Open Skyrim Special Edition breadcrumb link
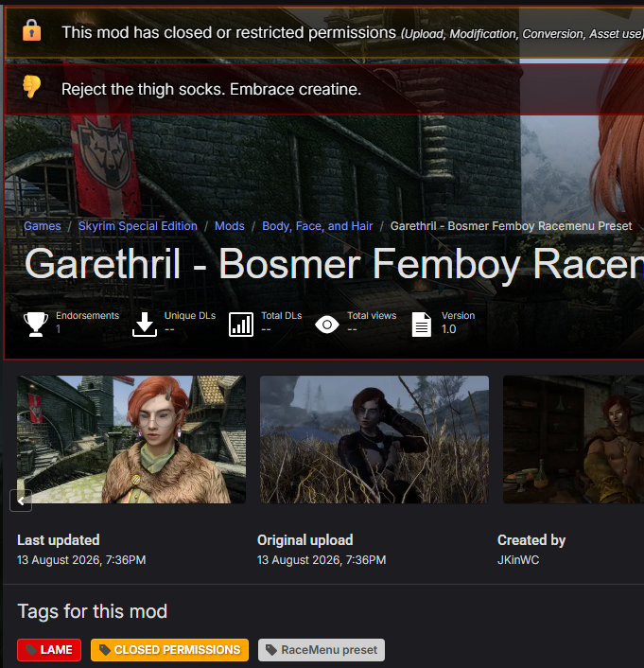Screen dimensions: 644x668 coord(137,226)
